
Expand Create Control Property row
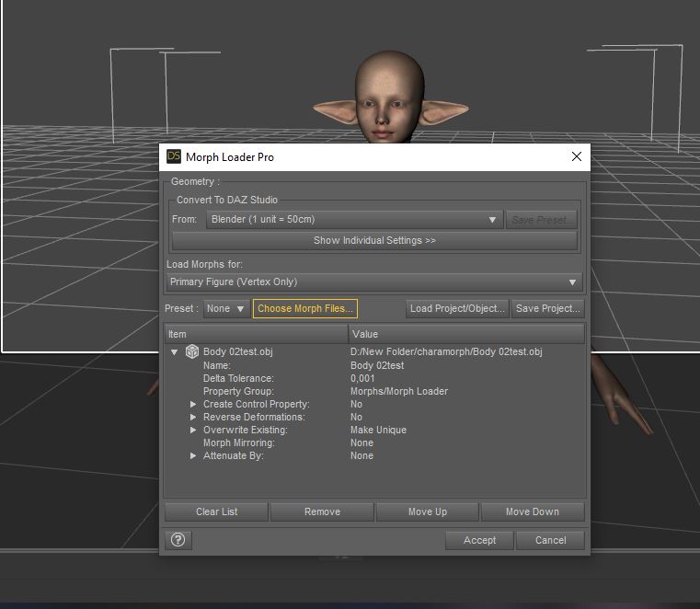[x=193, y=404]
